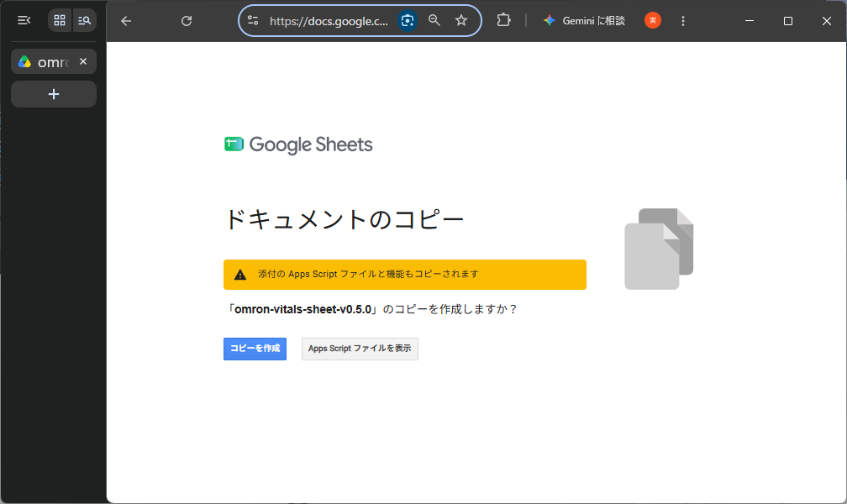
Task: Open the tab groups grid icon
Action: [60, 20]
